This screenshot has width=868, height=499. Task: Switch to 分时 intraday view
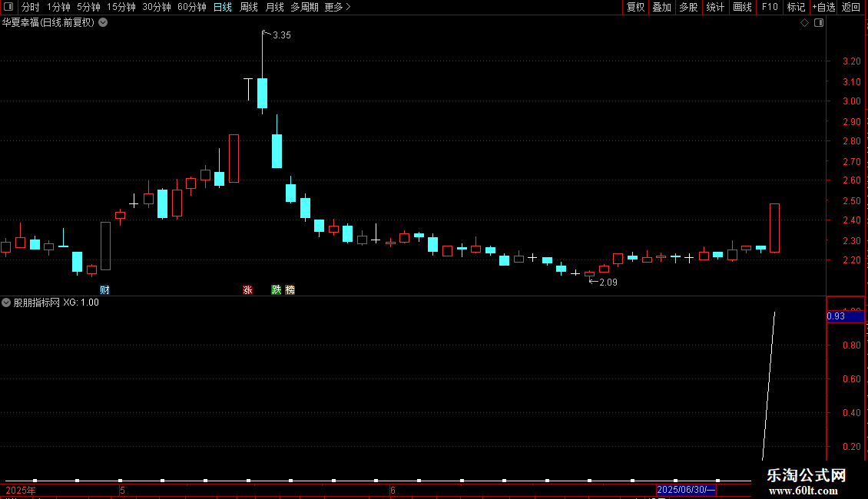(x=31, y=7)
